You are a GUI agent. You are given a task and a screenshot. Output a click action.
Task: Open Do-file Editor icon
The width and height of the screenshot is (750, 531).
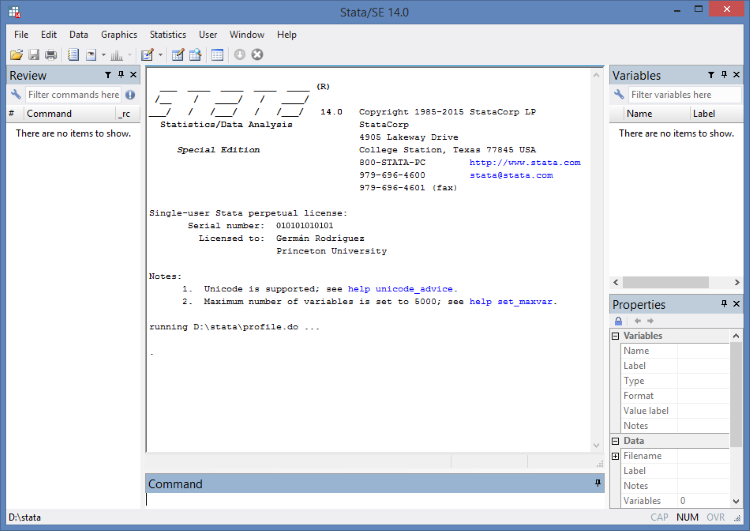[x=147, y=55]
